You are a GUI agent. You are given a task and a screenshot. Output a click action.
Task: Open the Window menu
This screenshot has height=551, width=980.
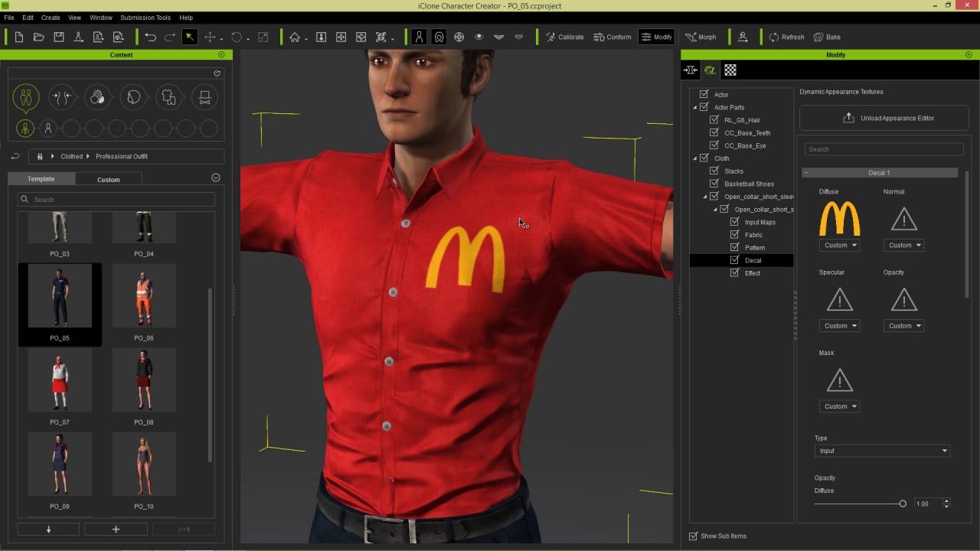[100, 18]
